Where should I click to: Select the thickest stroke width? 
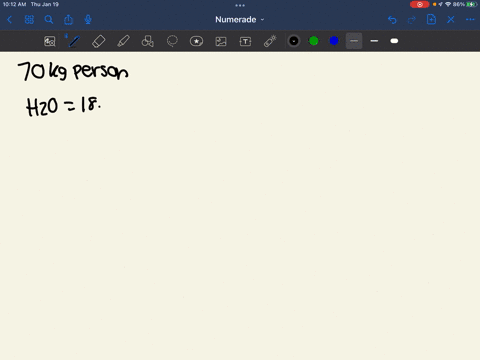(x=394, y=41)
